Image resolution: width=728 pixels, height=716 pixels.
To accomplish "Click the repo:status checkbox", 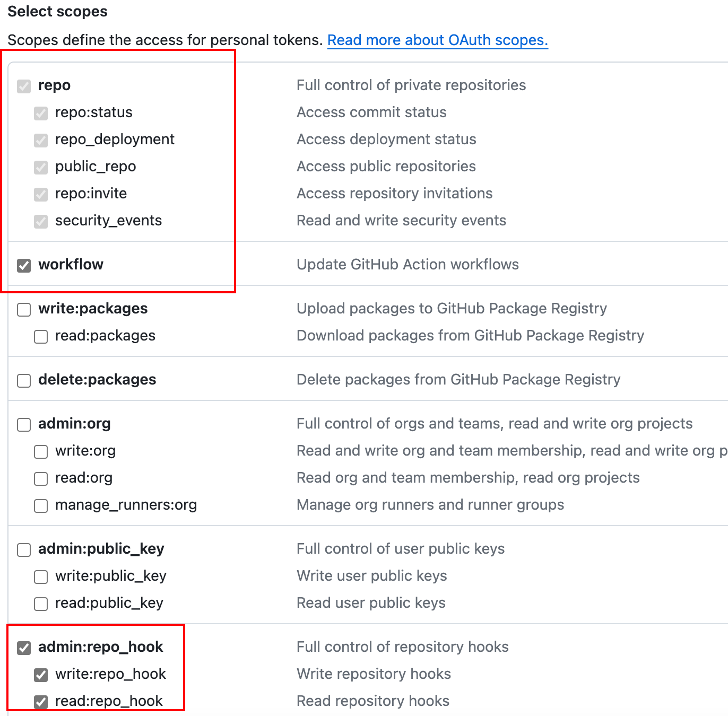I will 41,113.
